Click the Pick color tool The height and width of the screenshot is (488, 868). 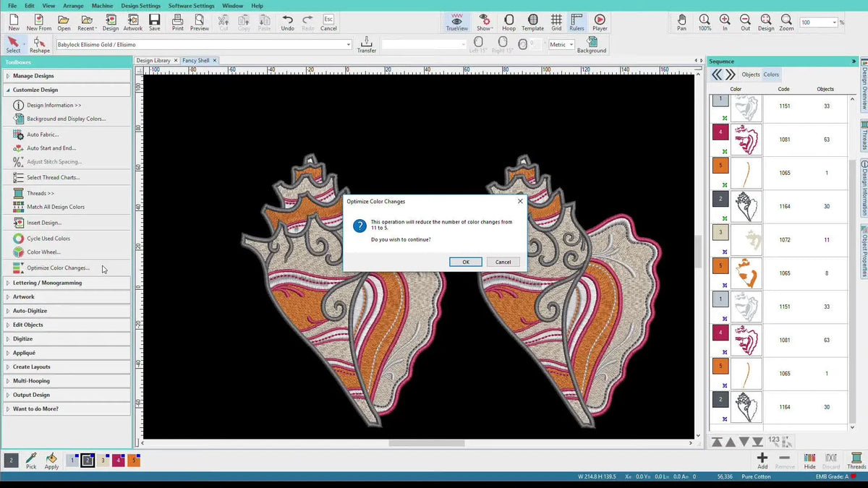coord(31,461)
